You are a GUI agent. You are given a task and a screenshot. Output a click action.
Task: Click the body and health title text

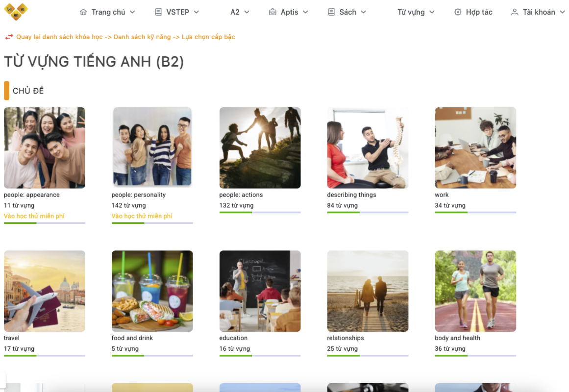tap(457, 338)
